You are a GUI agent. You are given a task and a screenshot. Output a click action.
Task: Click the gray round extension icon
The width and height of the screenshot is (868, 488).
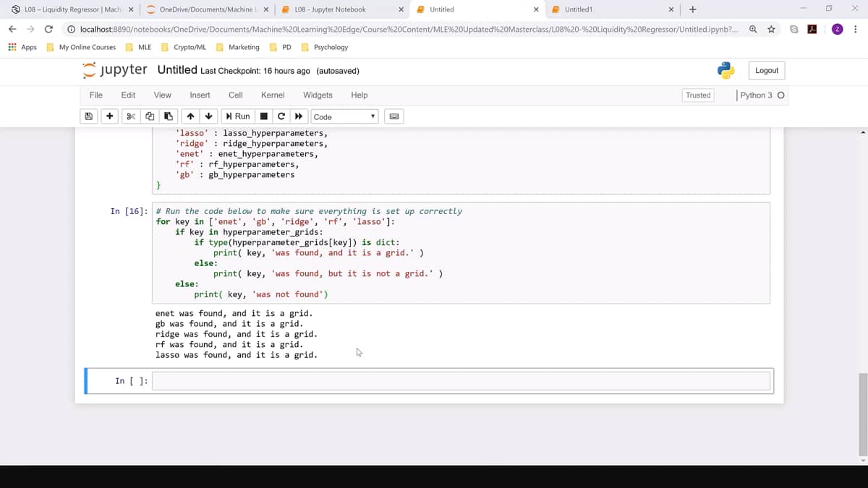(x=795, y=29)
